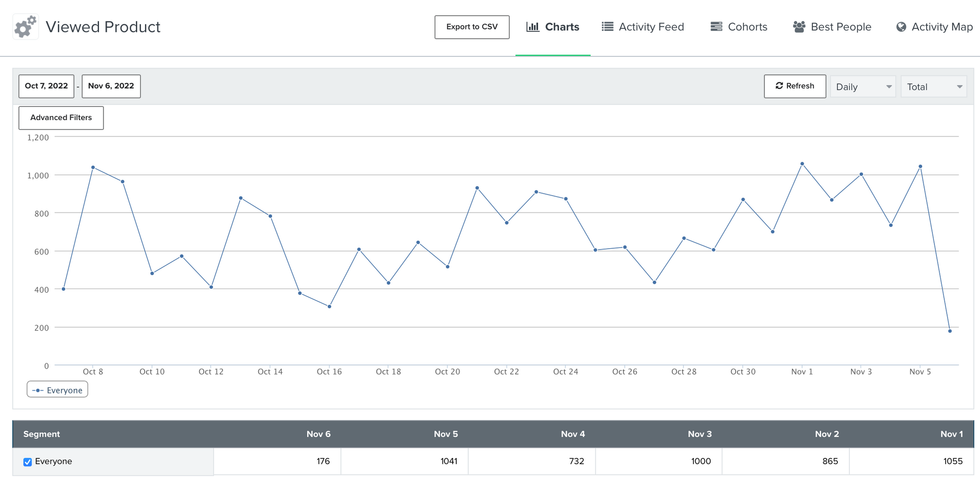Screen dimensions: 980x481
Task: Select the Nov 6, 2022 end date field
Action: (111, 86)
